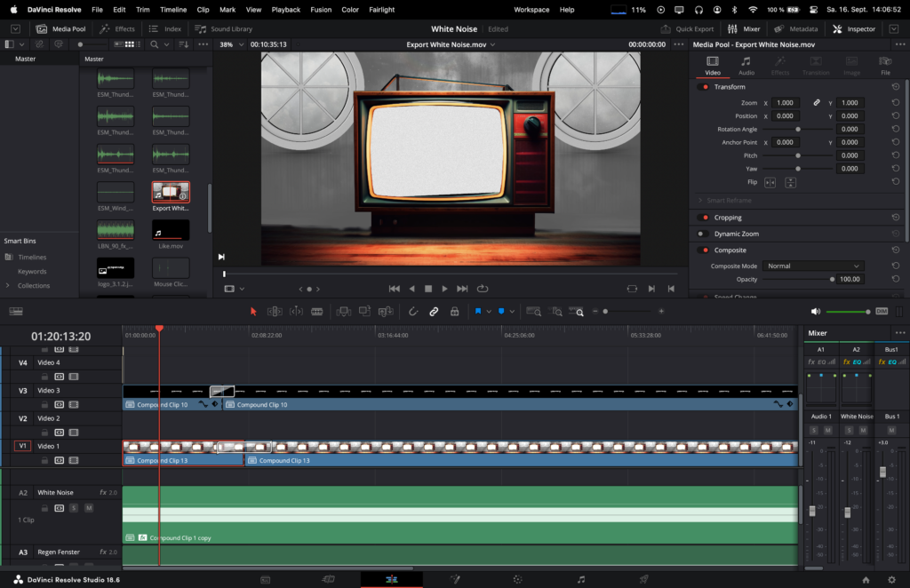This screenshot has width=910, height=588.
Task: Click the Insert Clip icon
Action: point(344,312)
